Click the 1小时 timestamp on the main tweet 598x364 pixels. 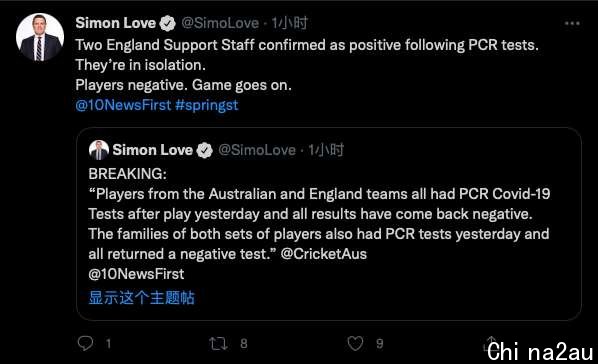point(289,23)
